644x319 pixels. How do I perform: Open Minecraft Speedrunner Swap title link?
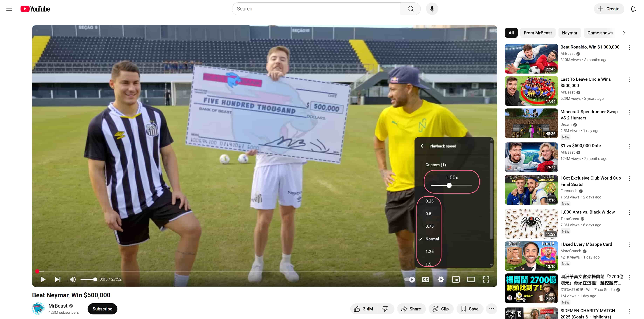[589, 115]
